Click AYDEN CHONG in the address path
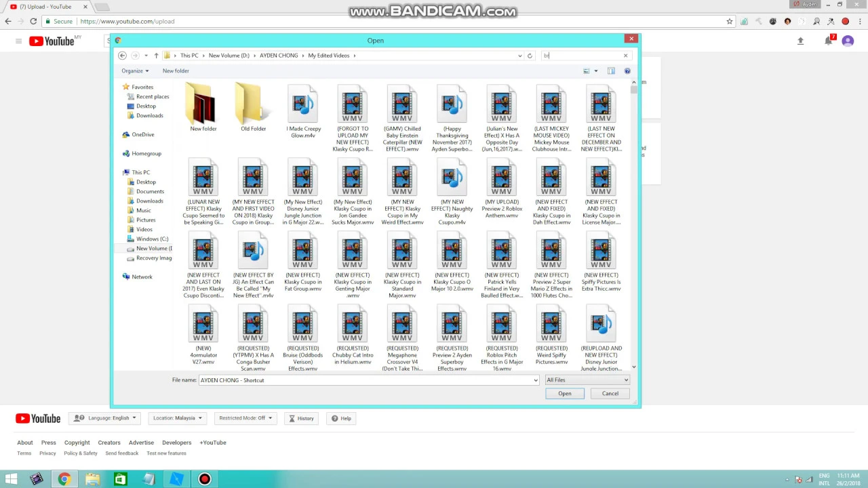868x488 pixels. (x=279, y=56)
